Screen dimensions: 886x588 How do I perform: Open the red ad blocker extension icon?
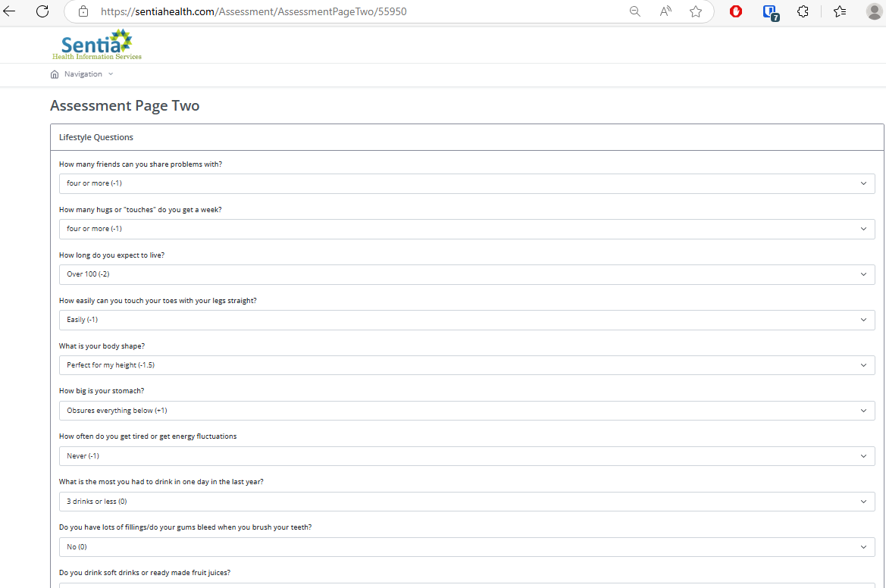736,11
